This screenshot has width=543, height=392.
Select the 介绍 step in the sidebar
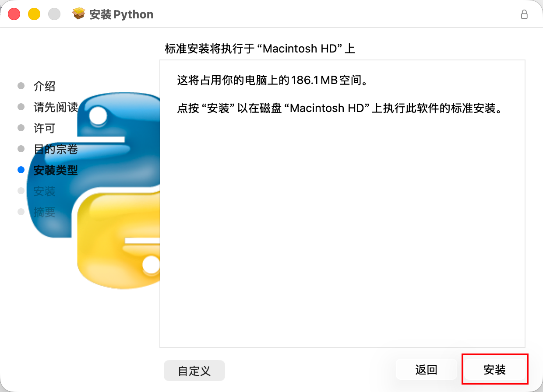coord(45,86)
